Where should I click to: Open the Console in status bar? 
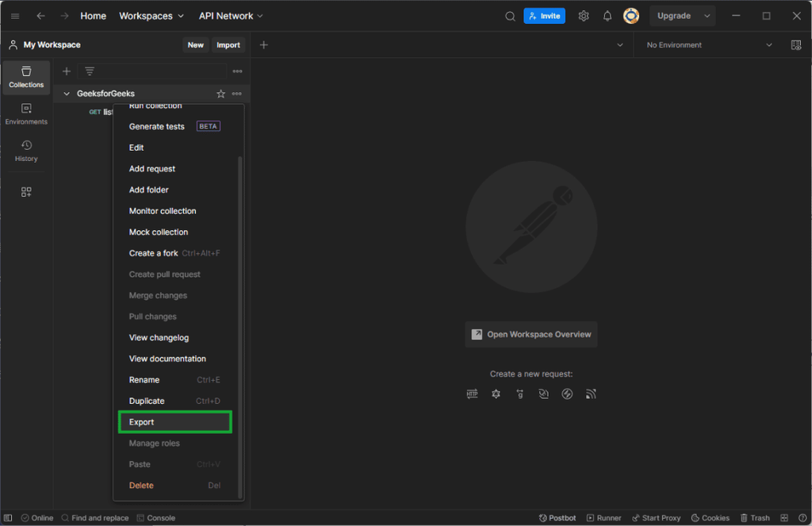(x=156, y=518)
